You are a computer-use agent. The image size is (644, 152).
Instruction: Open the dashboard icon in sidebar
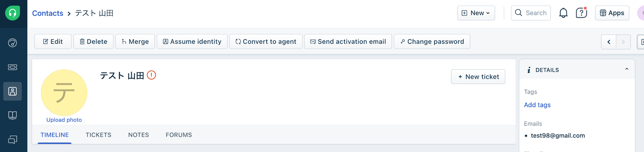[13, 43]
